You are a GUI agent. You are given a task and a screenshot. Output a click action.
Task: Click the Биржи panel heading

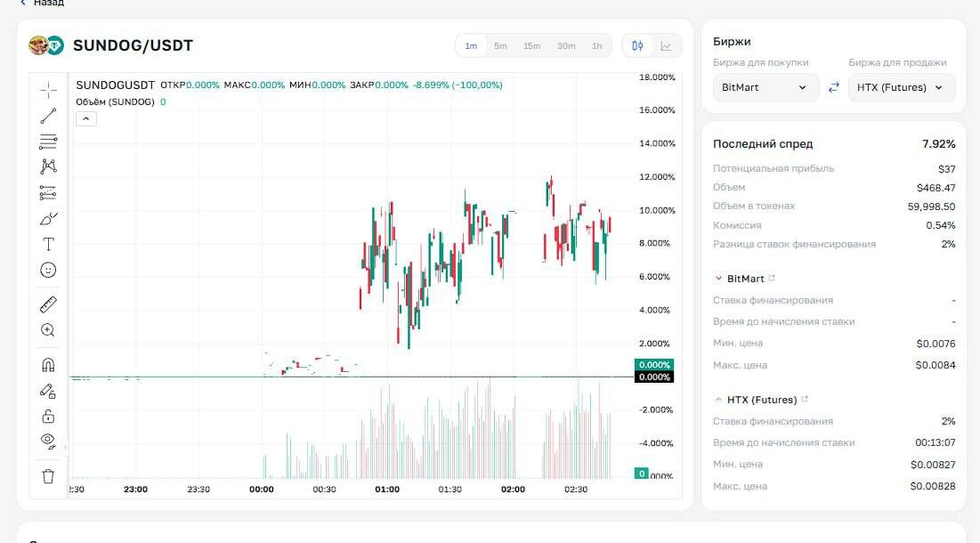point(732,41)
